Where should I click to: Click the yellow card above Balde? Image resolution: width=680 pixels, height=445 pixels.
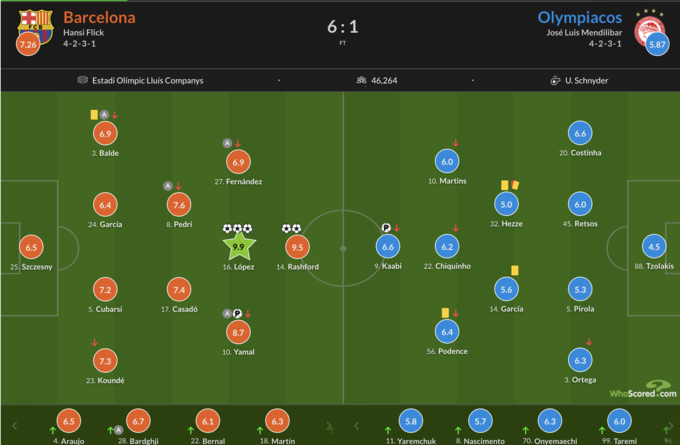pyautogui.click(x=93, y=115)
